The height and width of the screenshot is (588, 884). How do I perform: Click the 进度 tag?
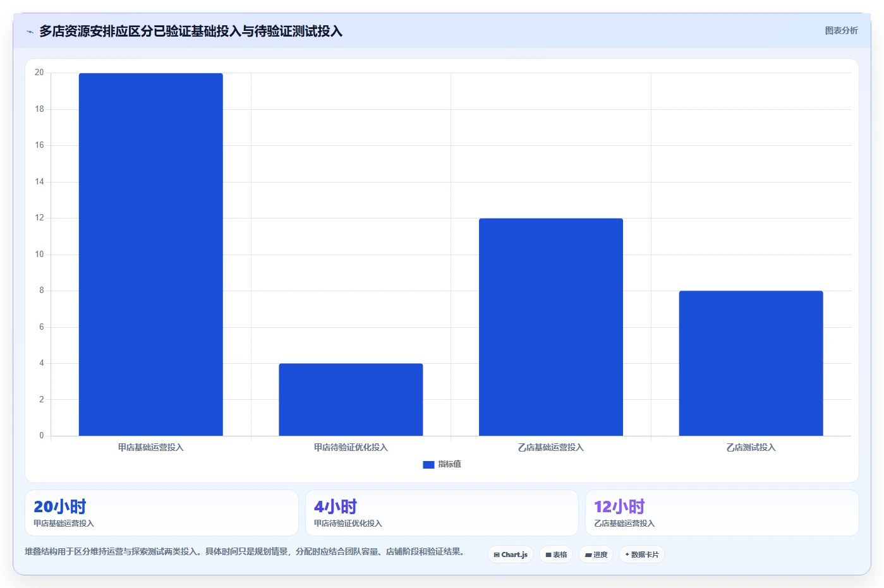[x=596, y=555]
